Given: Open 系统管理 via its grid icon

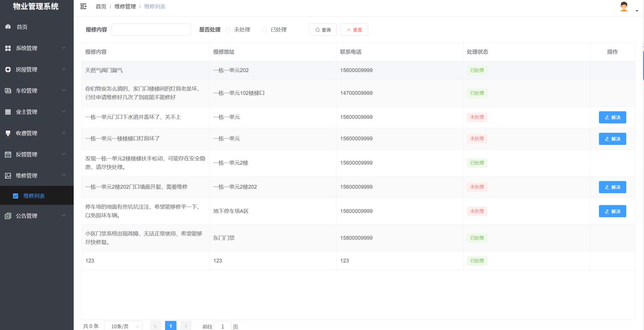Looking at the screenshot, I should pos(8,48).
